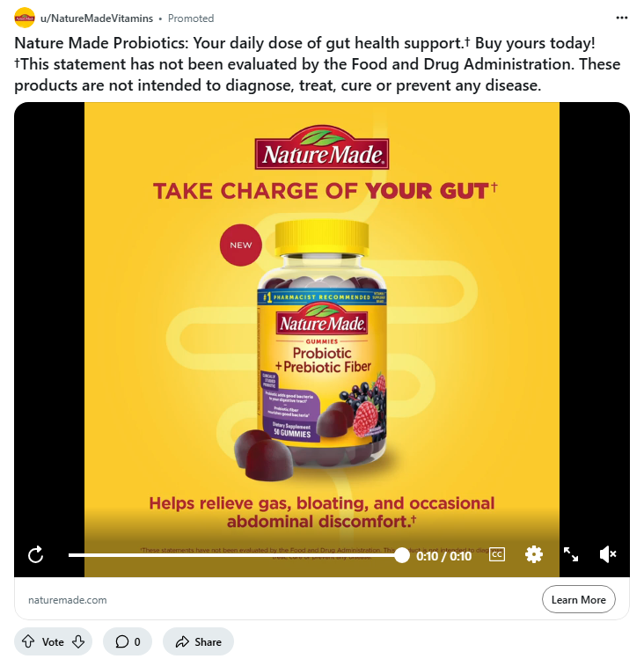Viewport: 644px width, 659px height.
Task: Toggle closed captions CC button
Action: (497, 554)
